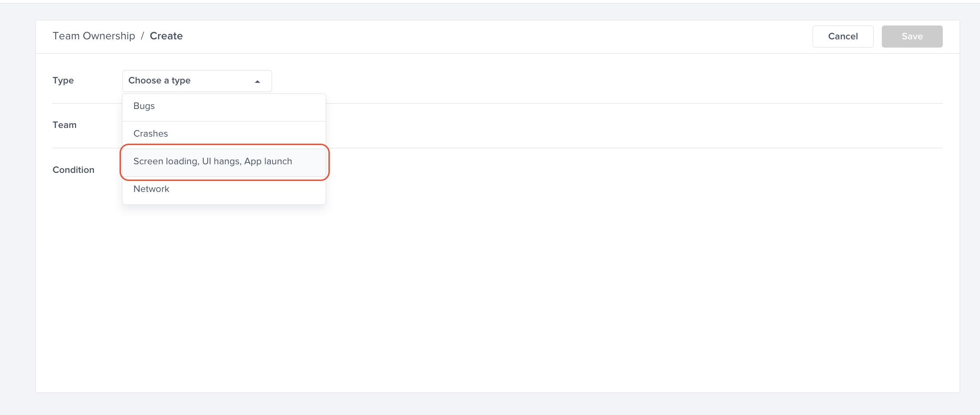Click the Create breadcrumb text

coord(166,36)
